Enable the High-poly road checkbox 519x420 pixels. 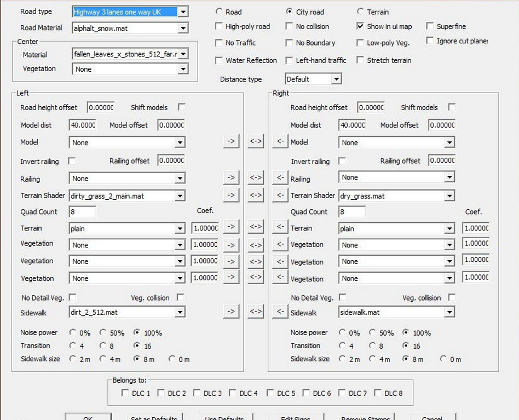point(219,26)
